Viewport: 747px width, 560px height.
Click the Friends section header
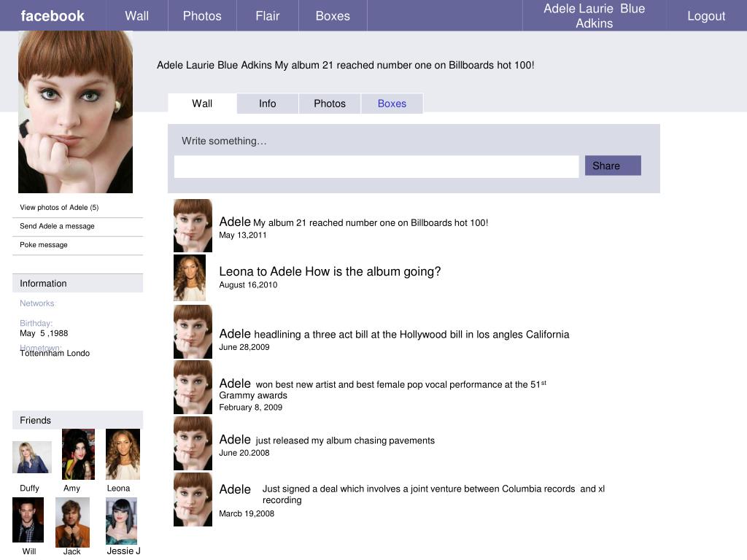(77, 420)
